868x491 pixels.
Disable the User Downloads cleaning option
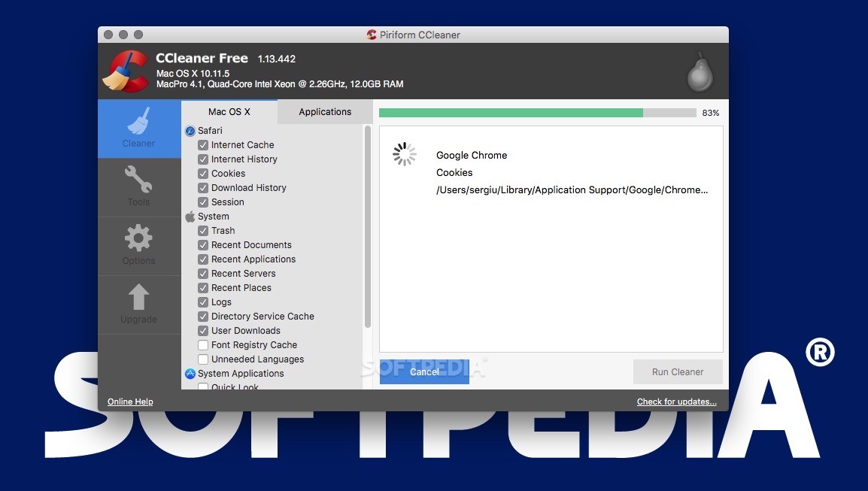coord(203,330)
